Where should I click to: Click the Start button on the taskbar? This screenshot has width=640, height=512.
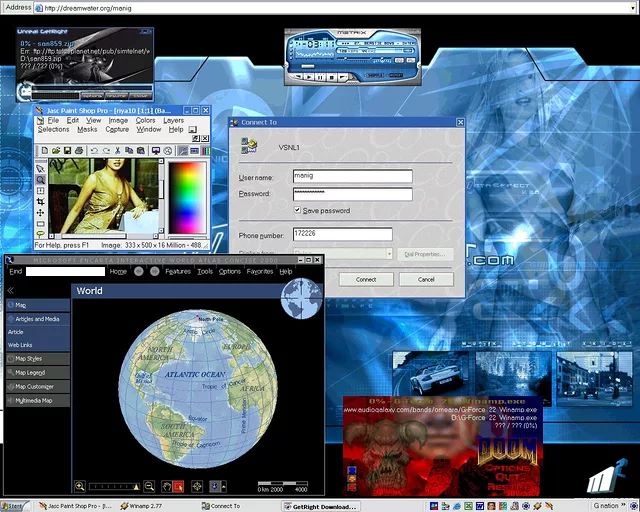[13, 506]
